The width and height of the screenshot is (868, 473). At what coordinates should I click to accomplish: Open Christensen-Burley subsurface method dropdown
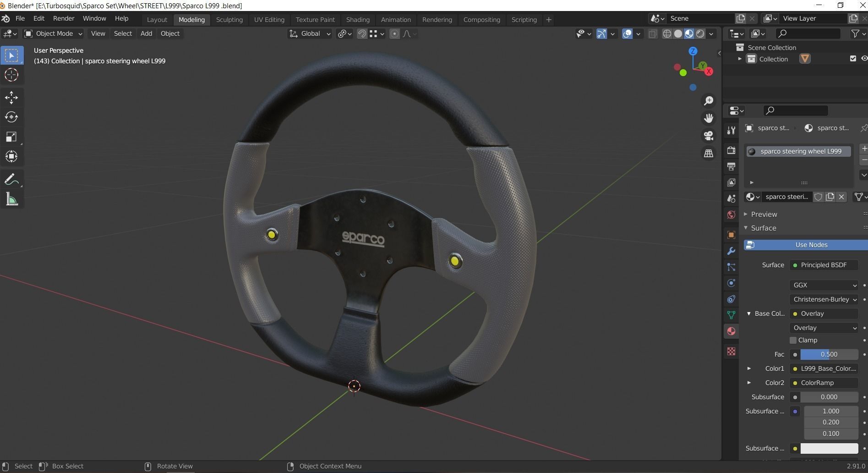(x=824, y=299)
